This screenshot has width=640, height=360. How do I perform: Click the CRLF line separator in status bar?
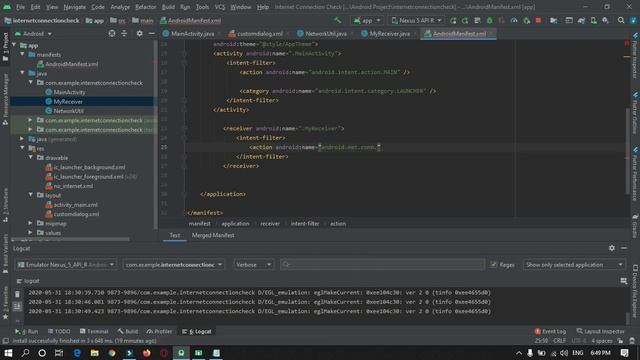pyautogui.click(x=559, y=340)
